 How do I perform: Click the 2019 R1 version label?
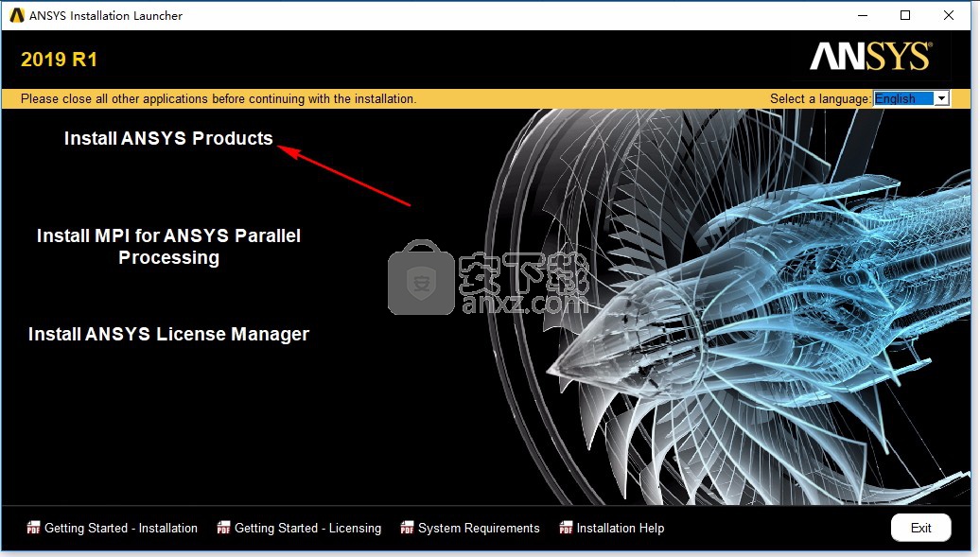point(59,60)
